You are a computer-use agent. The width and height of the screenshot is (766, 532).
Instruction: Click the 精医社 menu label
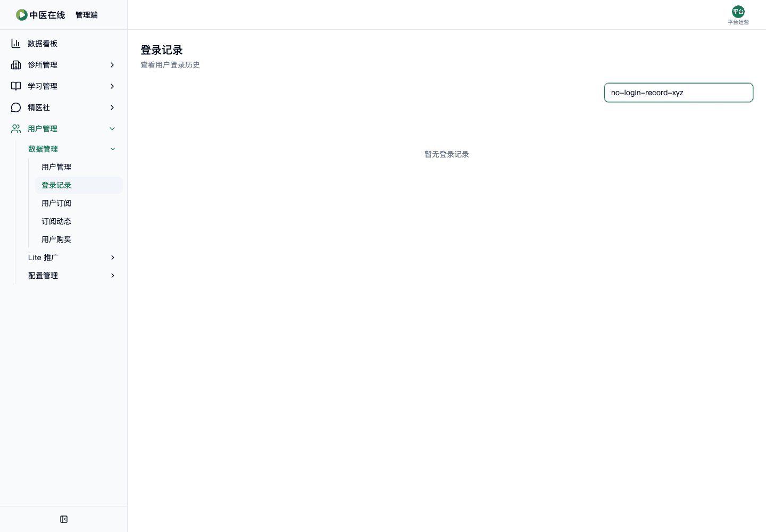39,107
